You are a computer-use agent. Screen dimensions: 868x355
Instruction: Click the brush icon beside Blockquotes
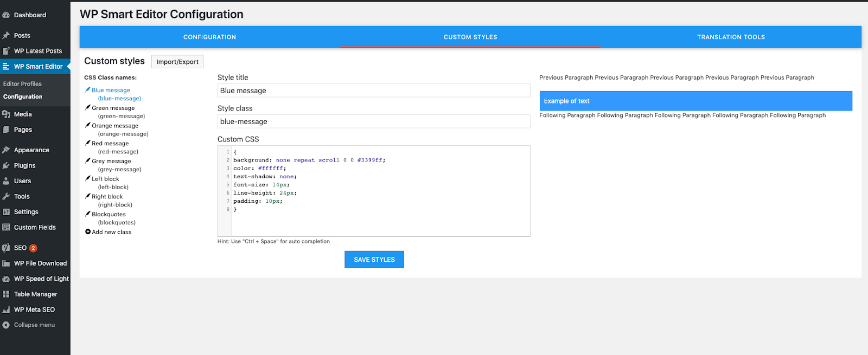coord(88,214)
